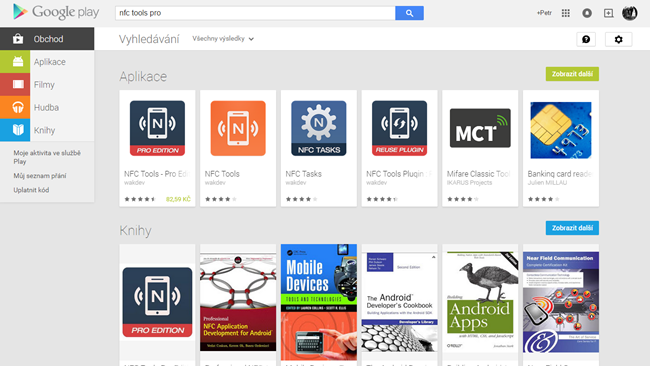Open the NFC Tasks gear app icon
This screenshot has height=366, width=650.
coord(319,128)
